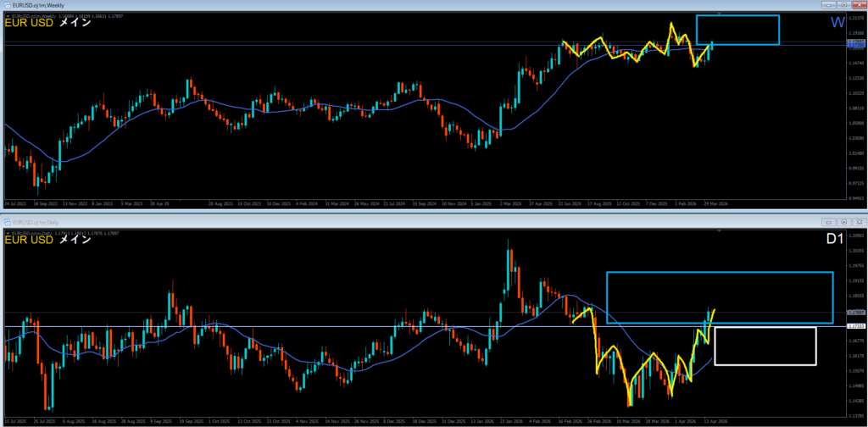The image size is (868, 427).
Task: Click the Daily chart window's title bar icon
Action: click(5, 224)
